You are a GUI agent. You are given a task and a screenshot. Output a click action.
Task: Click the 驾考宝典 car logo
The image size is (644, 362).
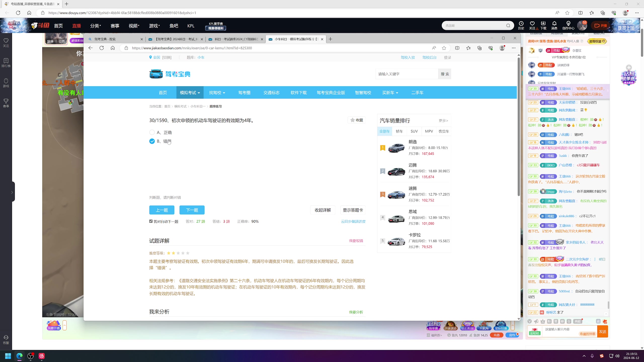(170, 74)
